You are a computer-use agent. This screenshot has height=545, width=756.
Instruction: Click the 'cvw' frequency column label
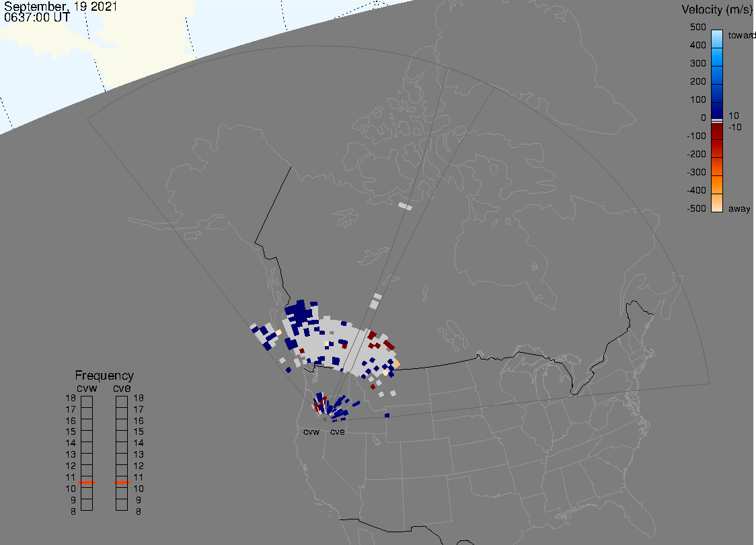[87, 388]
